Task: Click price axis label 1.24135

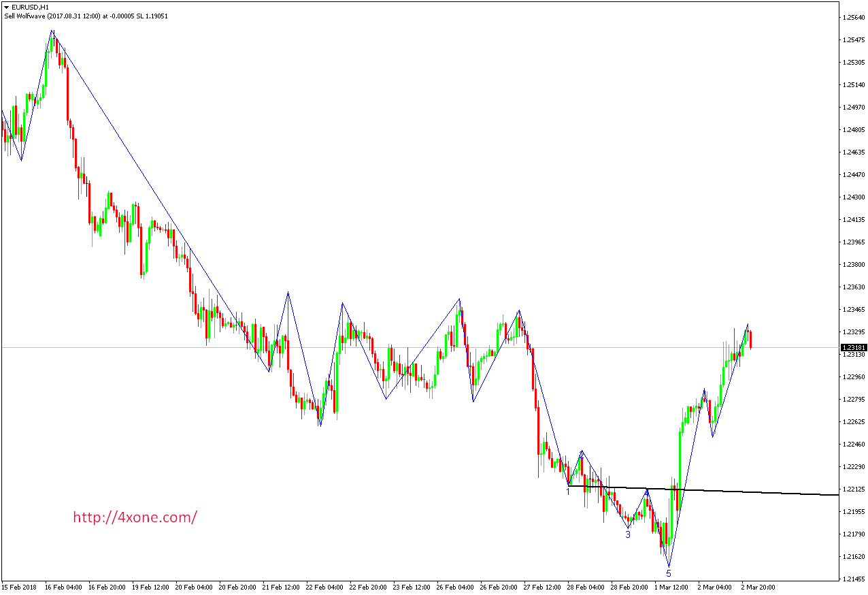Action: 854,219
